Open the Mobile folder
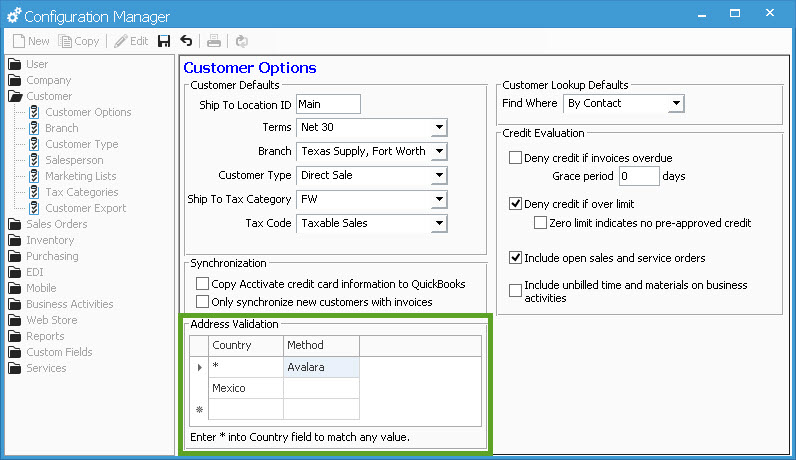The image size is (796, 460). tap(32, 288)
